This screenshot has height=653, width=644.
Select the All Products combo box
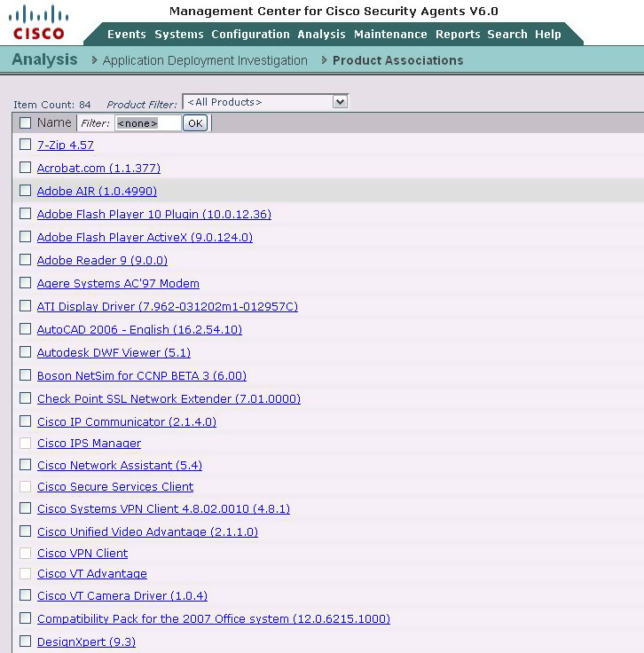tap(265, 102)
